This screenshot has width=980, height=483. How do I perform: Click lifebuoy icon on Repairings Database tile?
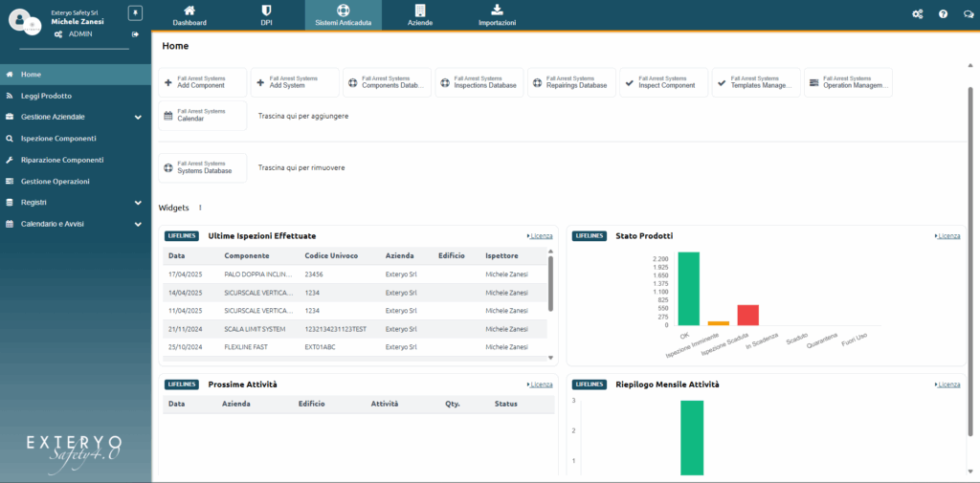coord(536,82)
